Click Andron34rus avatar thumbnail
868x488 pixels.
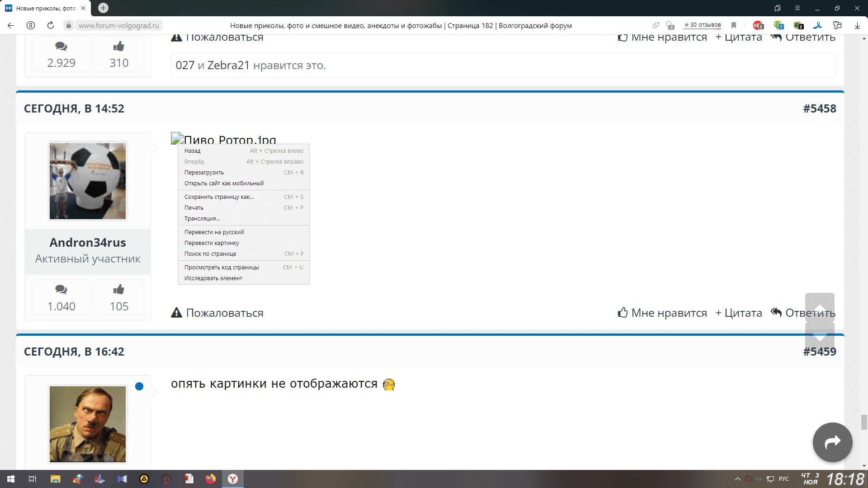(x=88, y=181)
